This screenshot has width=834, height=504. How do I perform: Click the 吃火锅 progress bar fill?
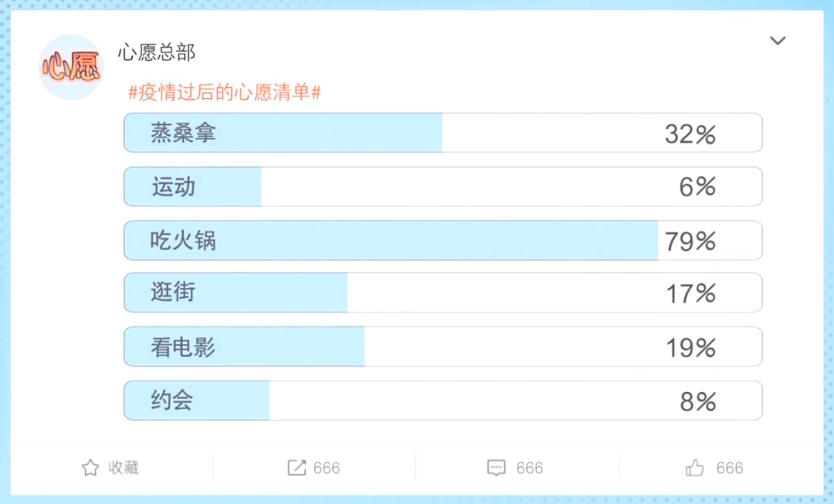(386, 240)
